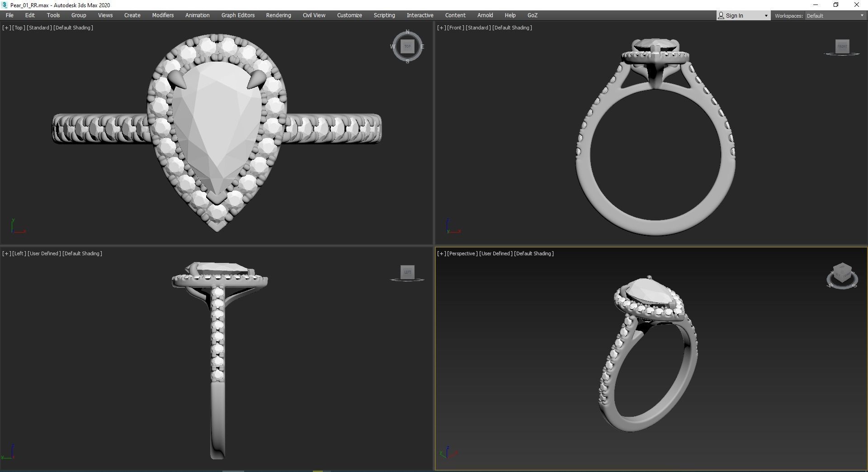Screen dimensions: 868x472
Task: Open [Default Shading] menu in Top viewport
Action: [73, 28]
